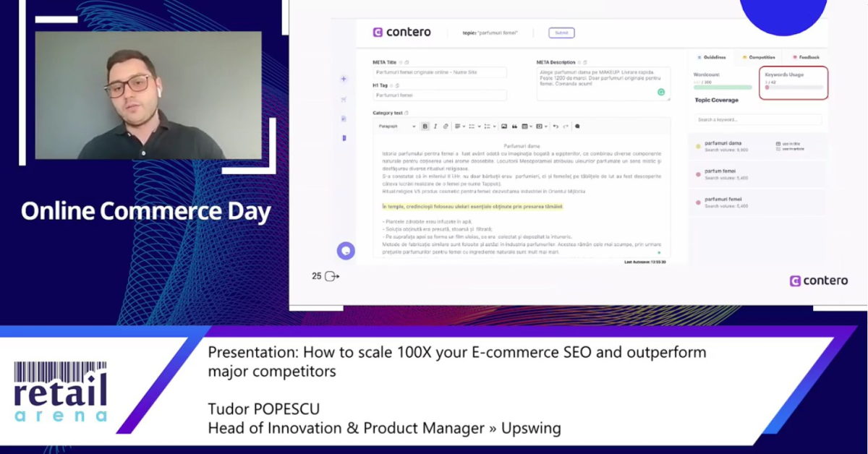Open the insert media dropdown

pyautogui.click(x=541, y=127)
